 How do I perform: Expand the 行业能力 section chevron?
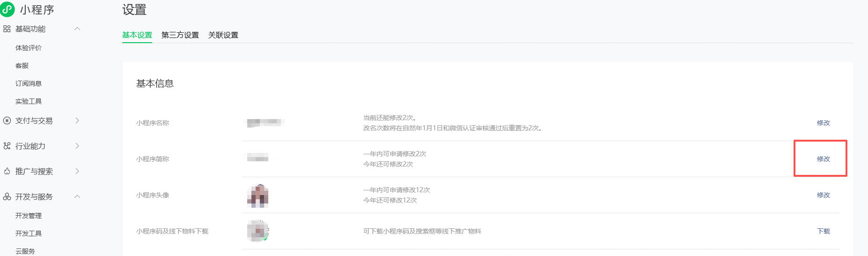pos(77,146)
